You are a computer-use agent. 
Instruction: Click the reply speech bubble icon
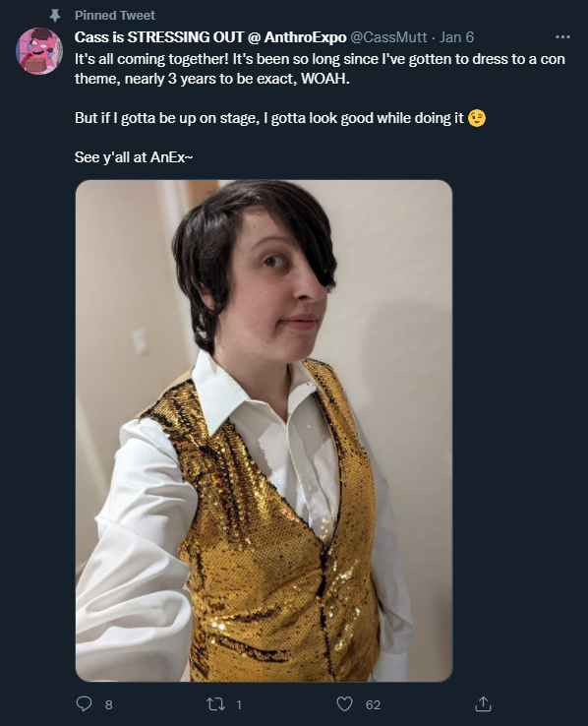(x=84, y=704)
